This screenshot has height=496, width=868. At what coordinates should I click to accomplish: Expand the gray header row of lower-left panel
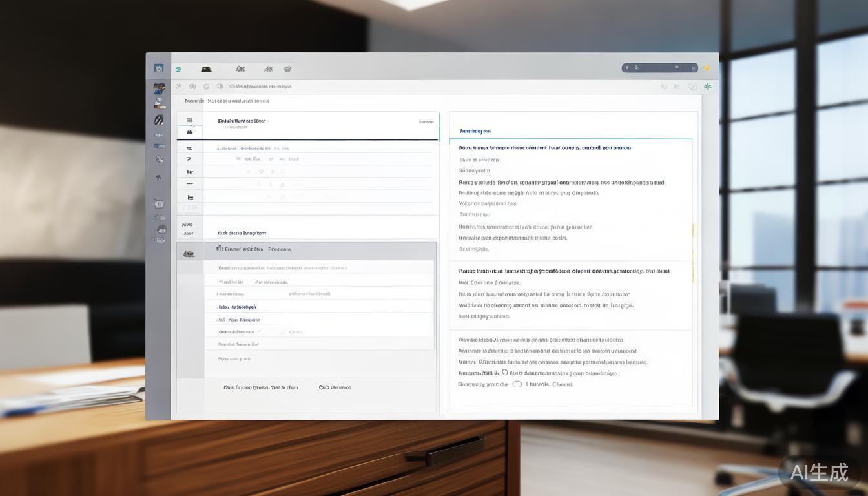pos(306,249)
